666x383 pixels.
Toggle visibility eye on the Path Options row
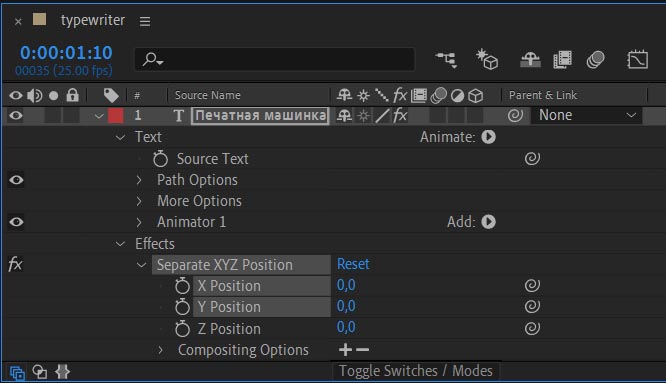click(16, 180)
